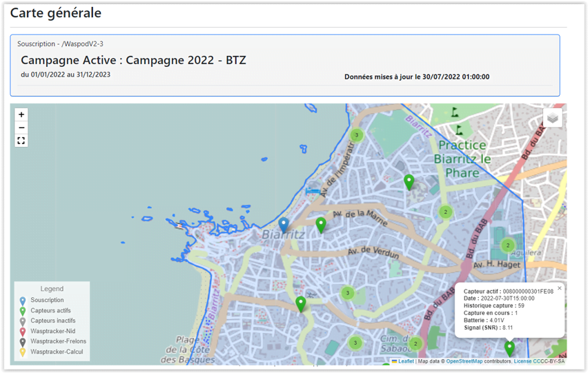
Task: Open the OpenStreetMap contributors link
Action: click(x=464, y=361)
